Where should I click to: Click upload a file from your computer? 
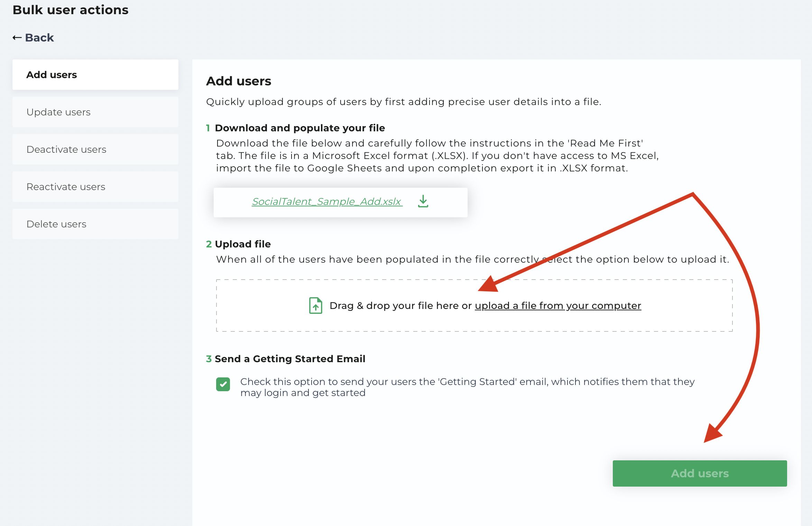coord(558,306)
